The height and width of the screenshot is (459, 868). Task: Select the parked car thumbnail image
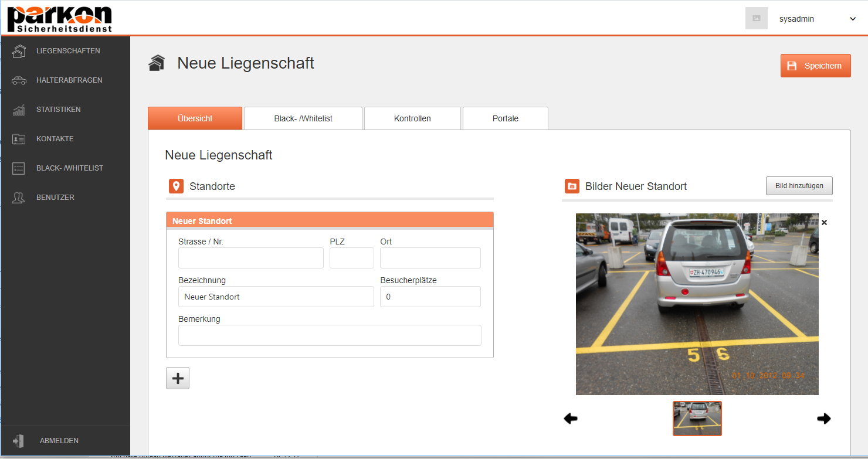pyautogui.click(x=697, y=419)
